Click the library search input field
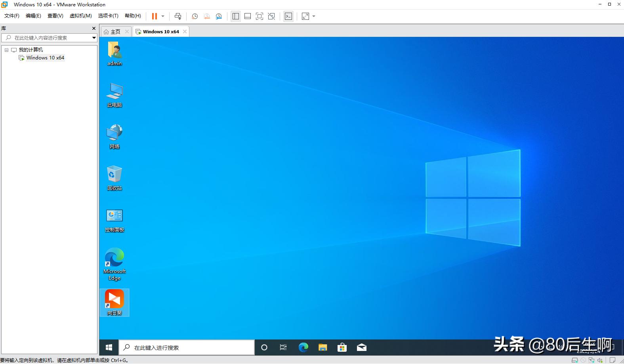Screen dimensions: 624x364 [x=50, y=38]
